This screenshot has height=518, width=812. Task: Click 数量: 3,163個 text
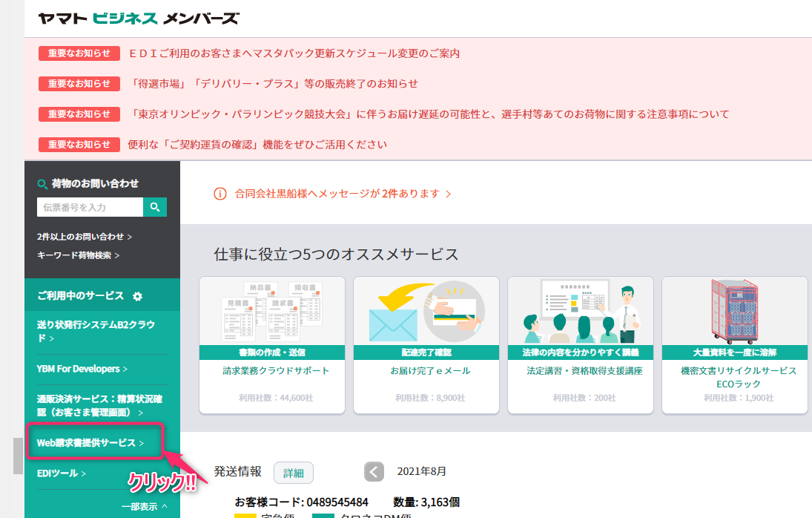coord(426,502)
